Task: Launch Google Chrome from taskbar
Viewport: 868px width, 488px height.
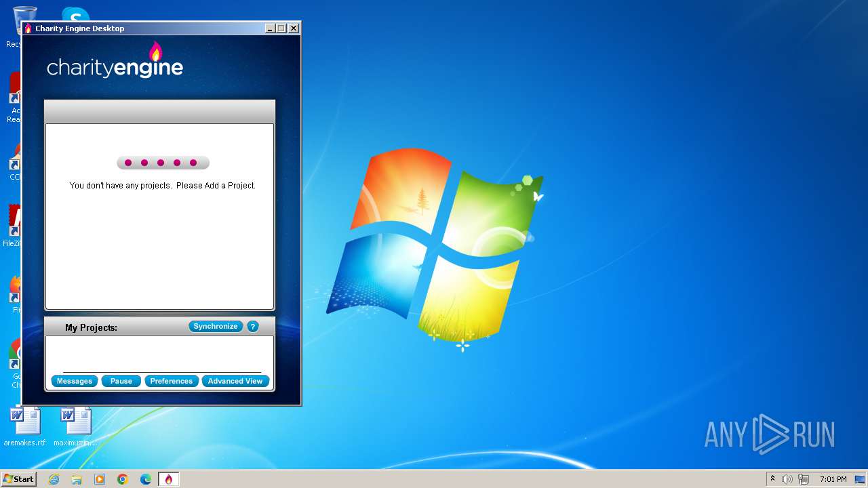Action: 123,479
